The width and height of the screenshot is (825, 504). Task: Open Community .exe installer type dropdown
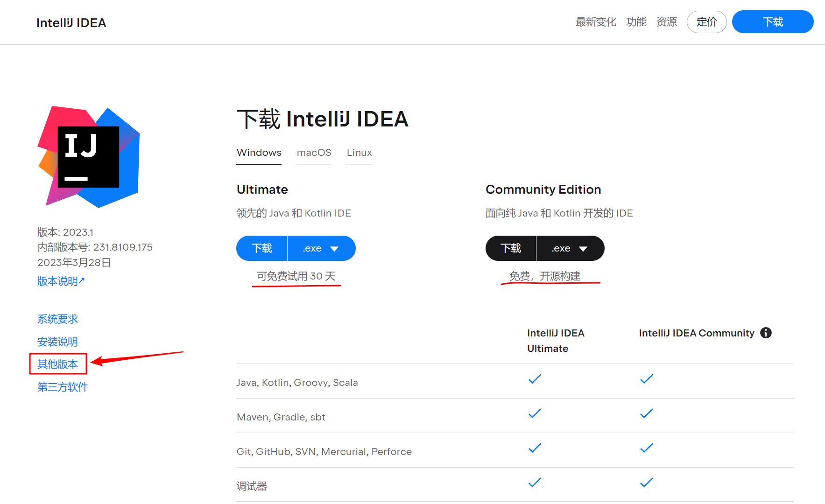pyautogui.click(x=570, y=248)
